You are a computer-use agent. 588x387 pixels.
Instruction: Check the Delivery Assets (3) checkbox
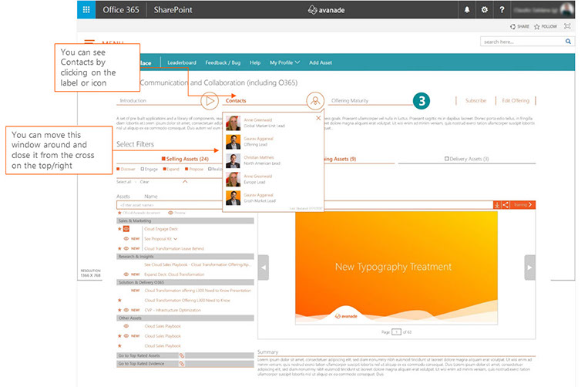click(x=445, y=159)
